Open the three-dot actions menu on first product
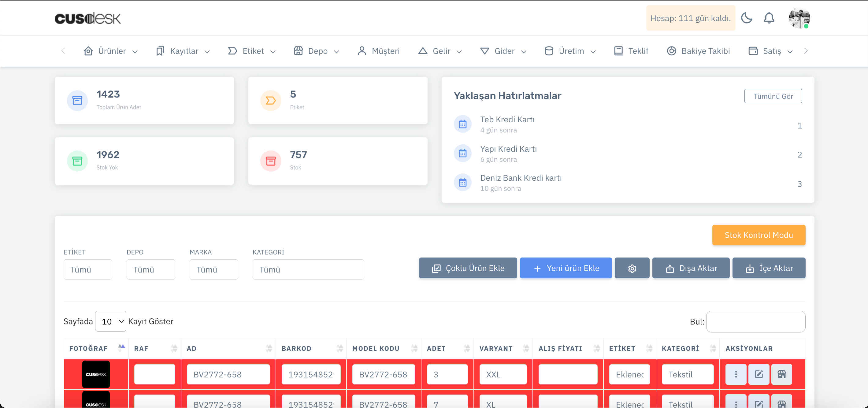Viewport: 868px width, 408px height. coord(736,374)
